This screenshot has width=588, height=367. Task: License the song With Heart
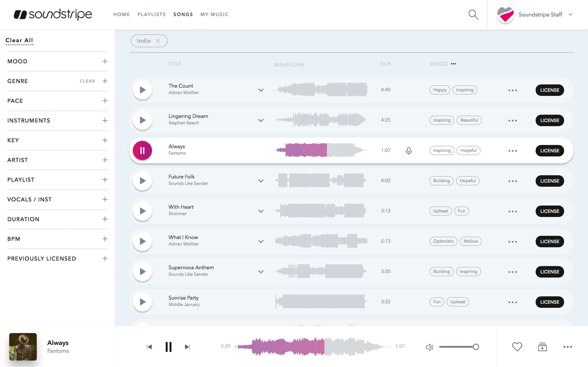(549, 211)
